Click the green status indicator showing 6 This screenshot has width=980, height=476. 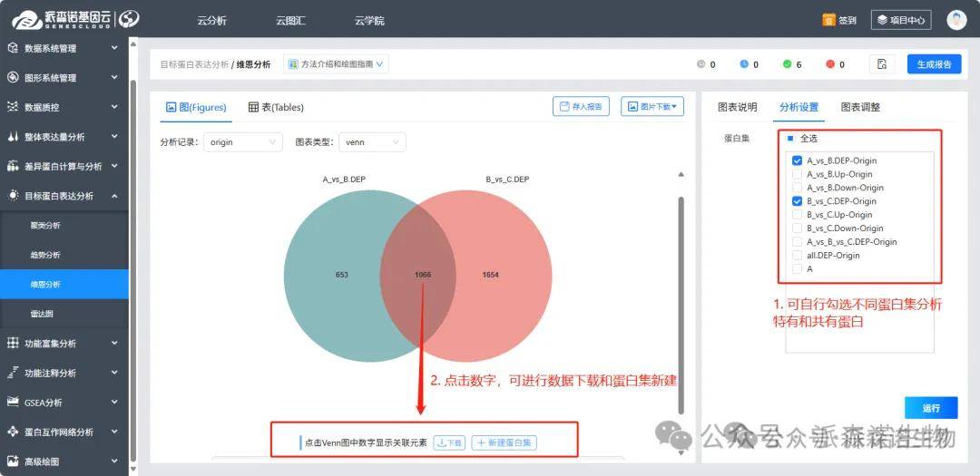point(788,64)
